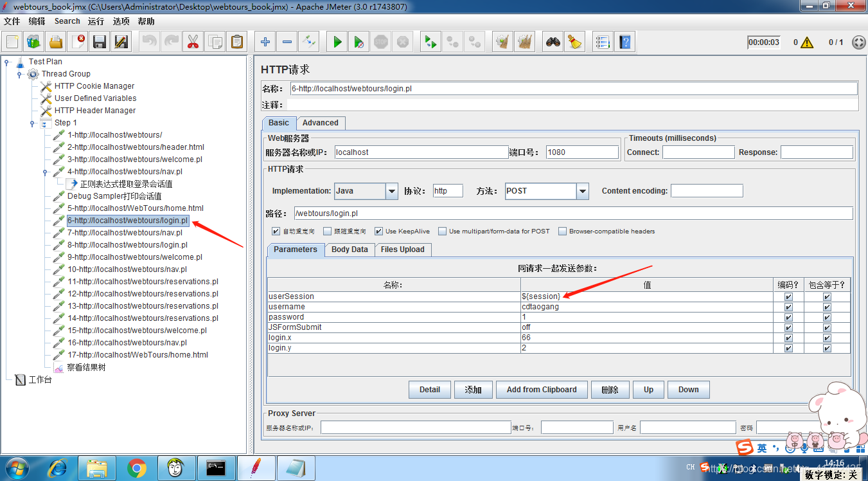Launch Google Chrome from the taskbar
The width and height of the screenshot is (868, 481).
pyautogui.click(x=136, y=468)
